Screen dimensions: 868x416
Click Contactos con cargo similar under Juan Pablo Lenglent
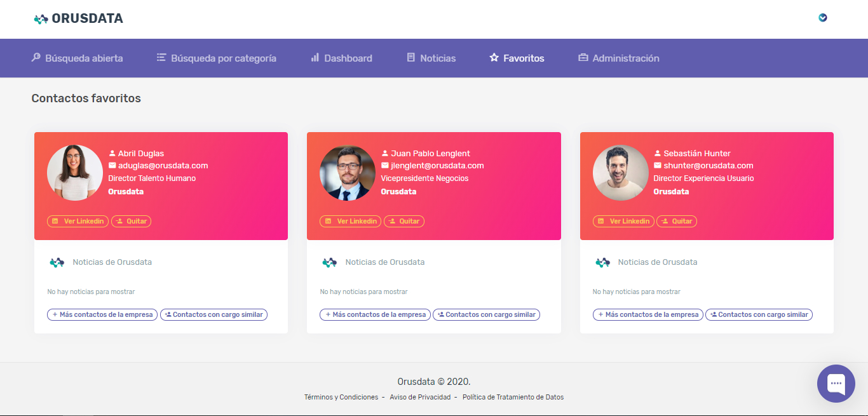coord(486,314)
